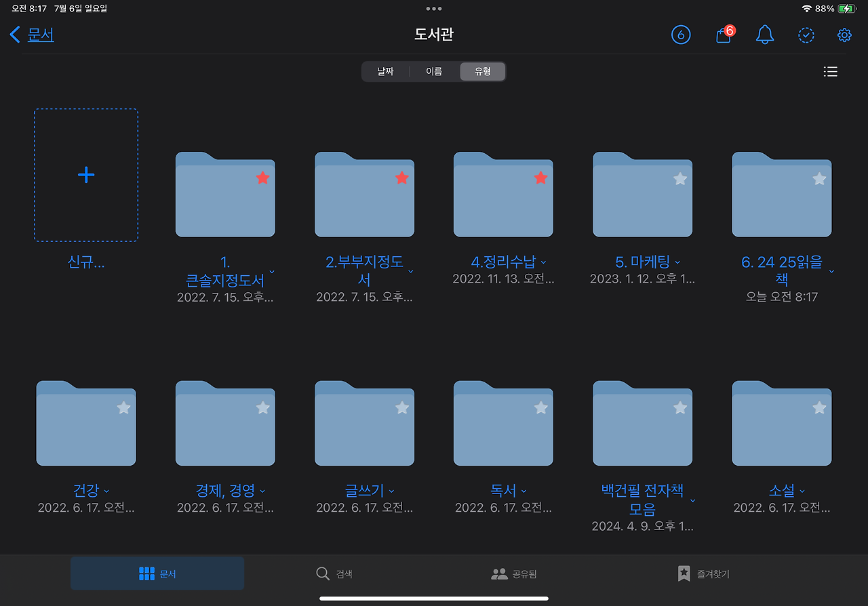
Task: Tap the 도서관 title text
Action: 434,35
